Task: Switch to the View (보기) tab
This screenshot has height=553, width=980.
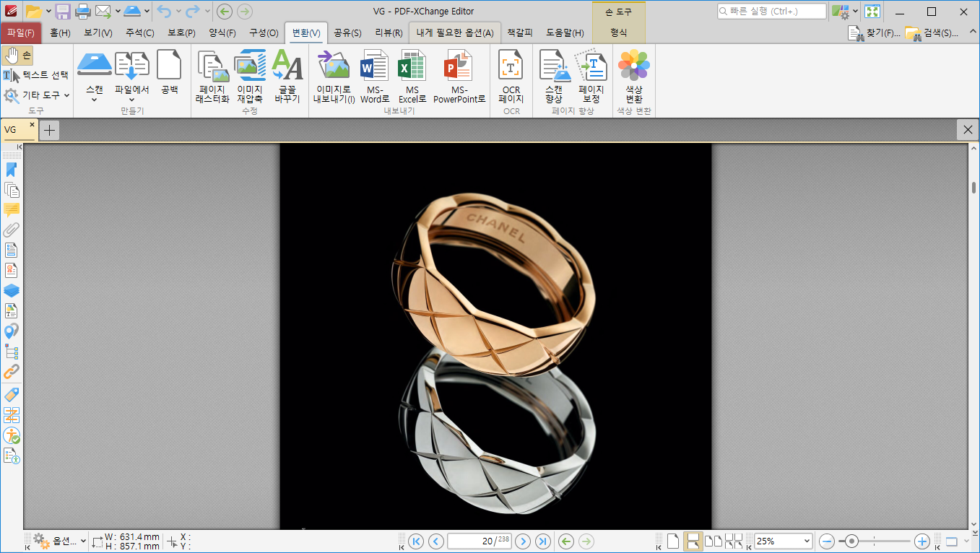Action: point(97,32)
